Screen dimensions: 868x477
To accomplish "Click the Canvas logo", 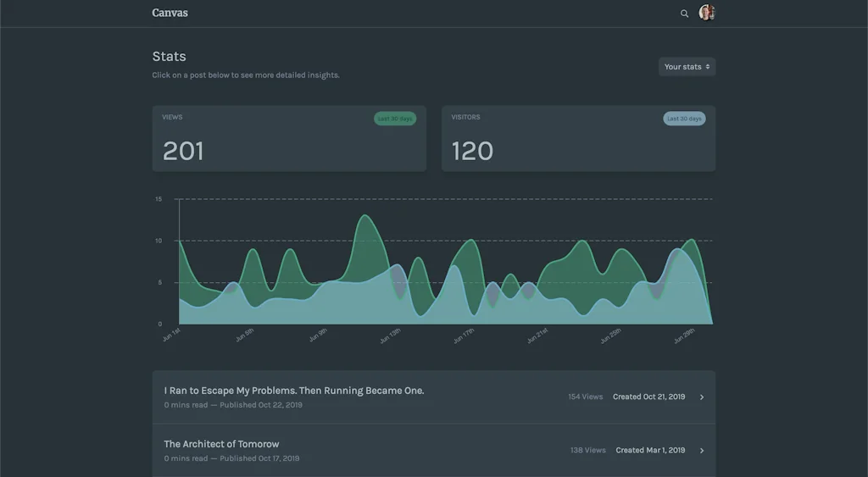I will coord(170,13).
